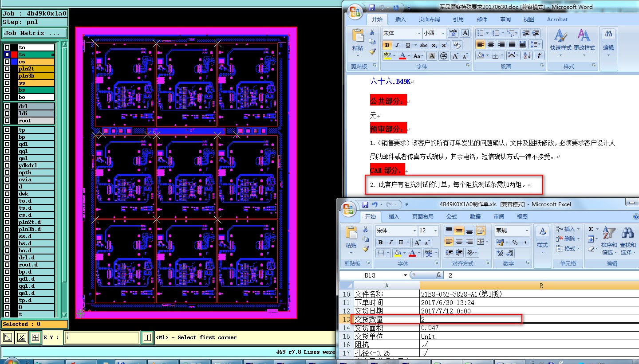Image resolution: width=639 pixels, height=364 pixels.
Task: Click the X Y coordinate input field
Action: pos(102,338)
